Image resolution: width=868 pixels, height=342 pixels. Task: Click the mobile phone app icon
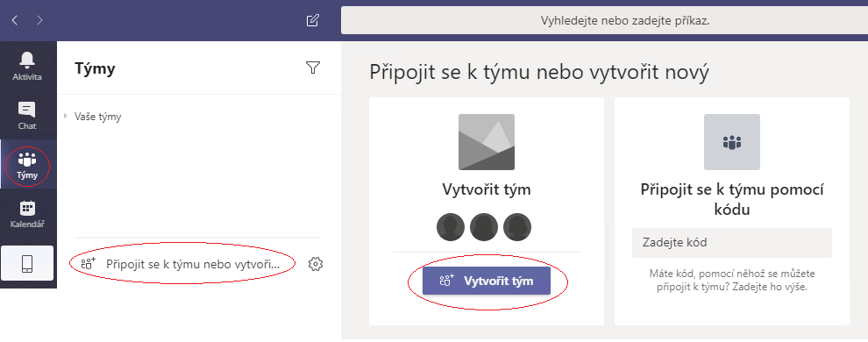point(27,263)
